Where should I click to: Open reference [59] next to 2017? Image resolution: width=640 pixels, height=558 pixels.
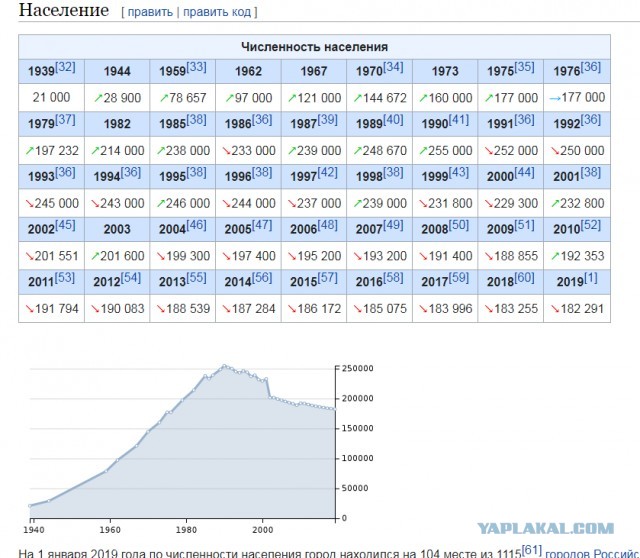tap(459, 278)
